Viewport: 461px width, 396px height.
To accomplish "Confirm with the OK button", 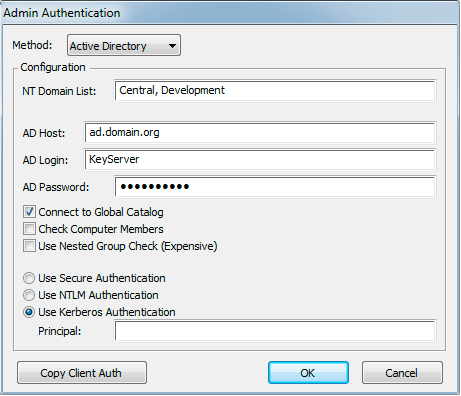I will point(308,373).
